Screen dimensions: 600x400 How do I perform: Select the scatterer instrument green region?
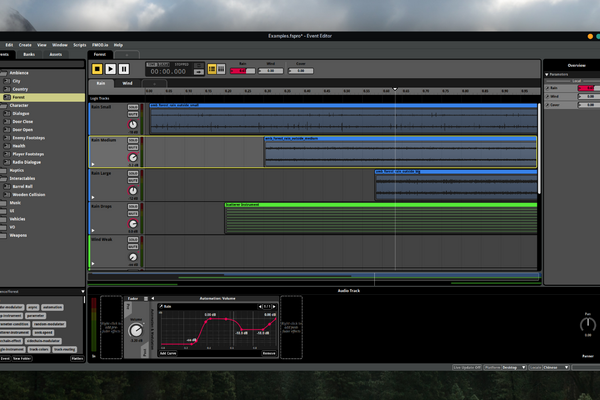tap(381, 218)
